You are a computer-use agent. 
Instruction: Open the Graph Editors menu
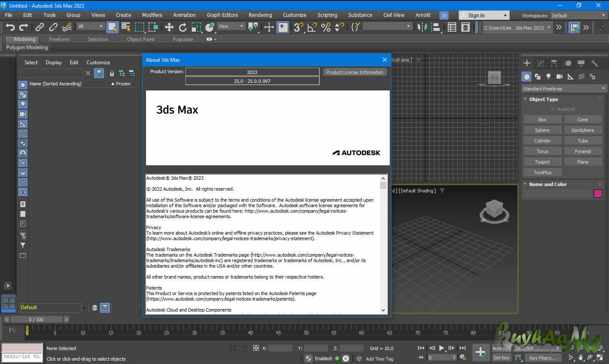click(x=222, y=15)
